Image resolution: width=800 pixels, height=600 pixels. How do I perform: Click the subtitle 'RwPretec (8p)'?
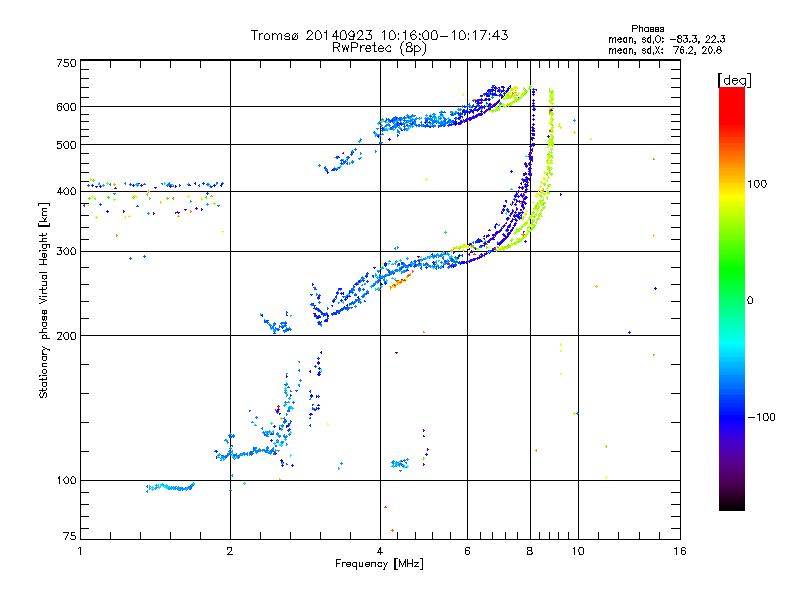[379, 48]
